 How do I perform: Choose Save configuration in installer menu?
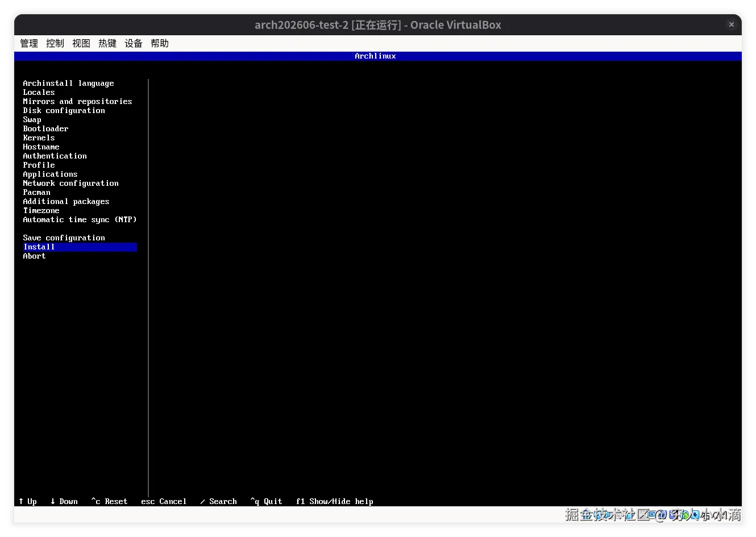tap(64, 238)
